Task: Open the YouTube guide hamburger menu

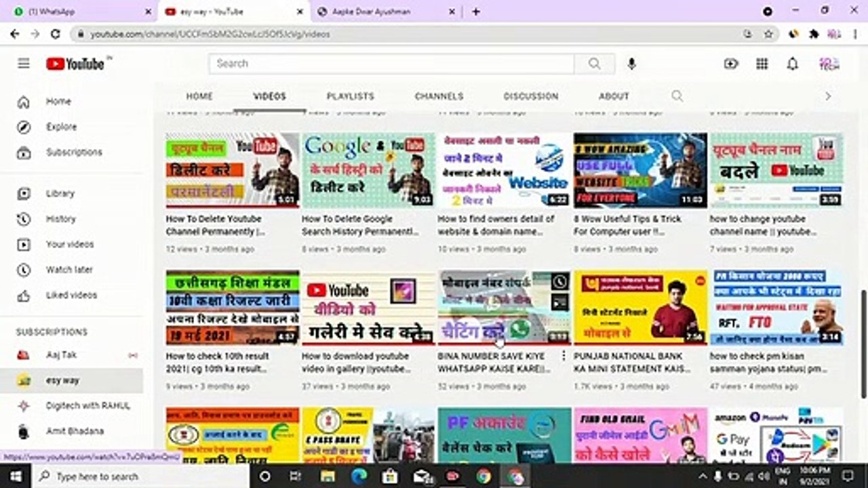Action: click(24, 64)
